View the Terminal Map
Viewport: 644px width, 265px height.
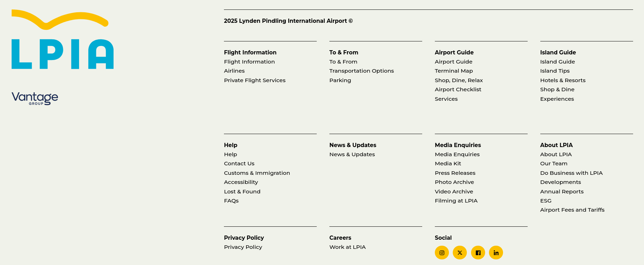[453, 71]
